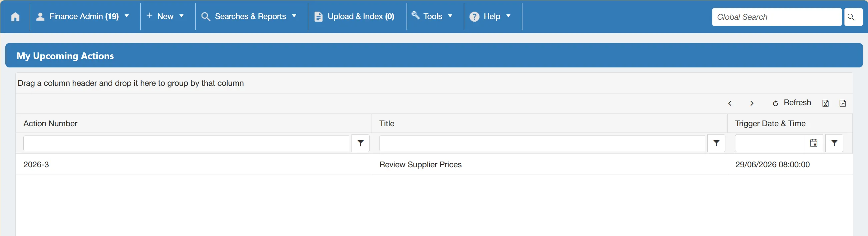Click the Refresh button
This screenshot has width=868, height=236.
[791, 103]
